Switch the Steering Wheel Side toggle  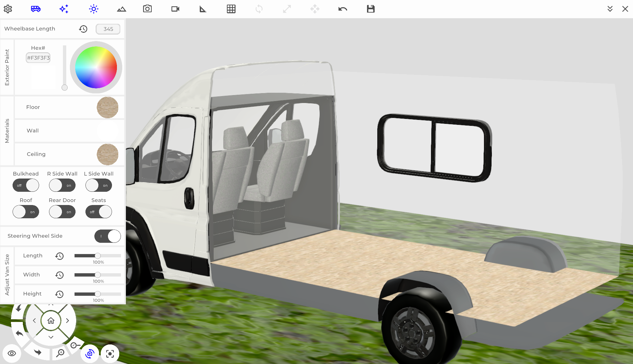[x=108, y=236]
